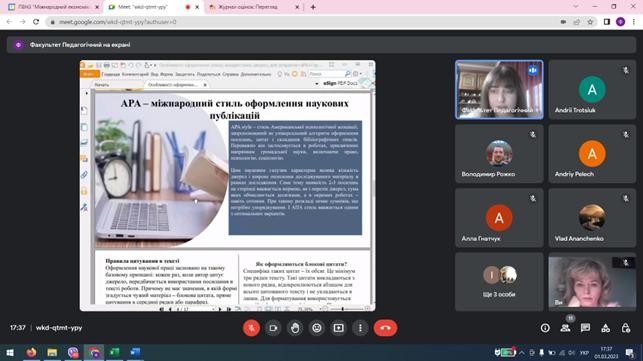Go back in Chrome

9,22
